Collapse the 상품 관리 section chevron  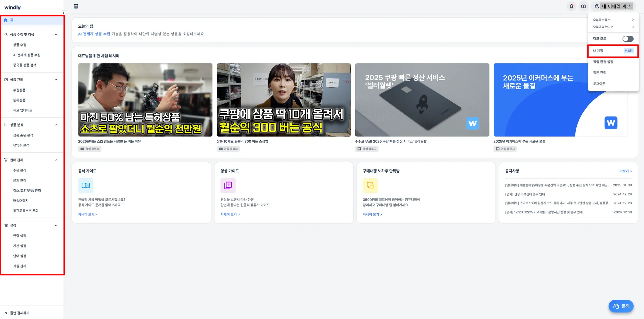point(56,80)
